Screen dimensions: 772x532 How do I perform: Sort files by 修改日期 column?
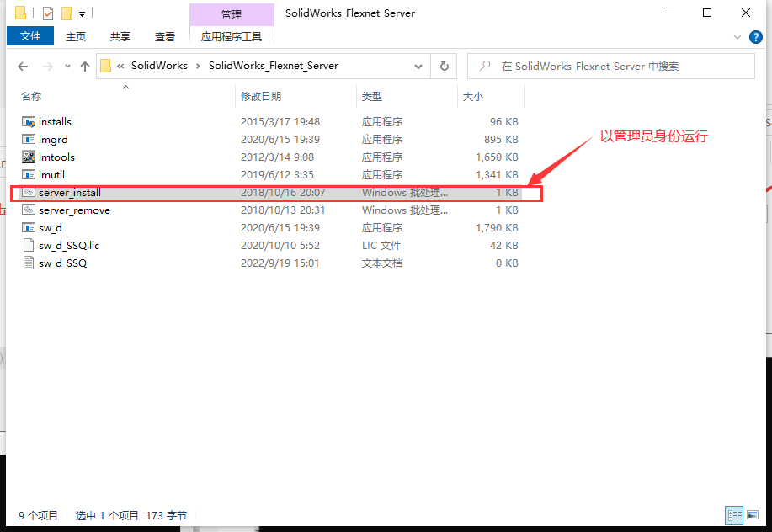tap(261, 97)
